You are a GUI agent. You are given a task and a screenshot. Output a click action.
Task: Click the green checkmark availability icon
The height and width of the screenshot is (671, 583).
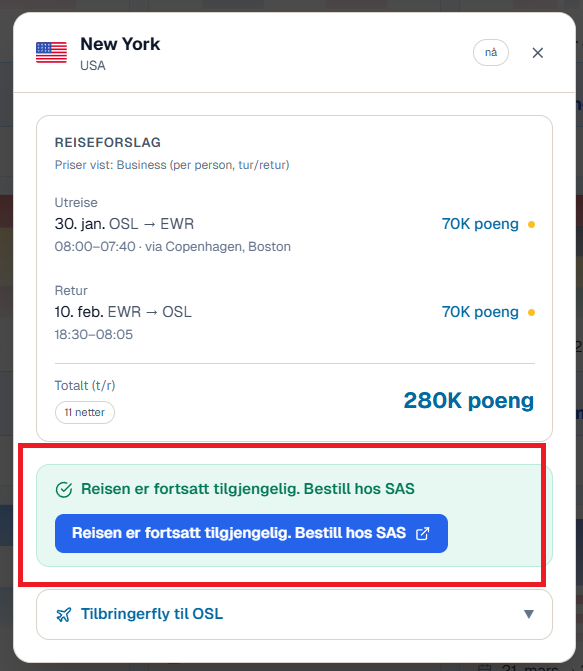click(x=64, y=490)
